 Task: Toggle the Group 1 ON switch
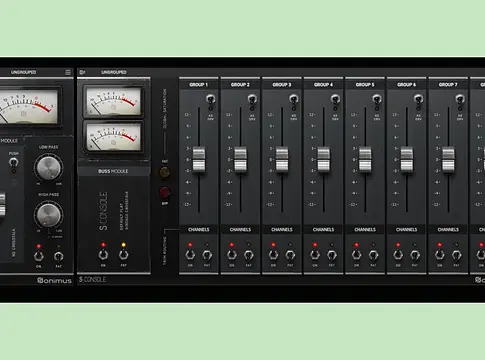(x=190, y=255)
